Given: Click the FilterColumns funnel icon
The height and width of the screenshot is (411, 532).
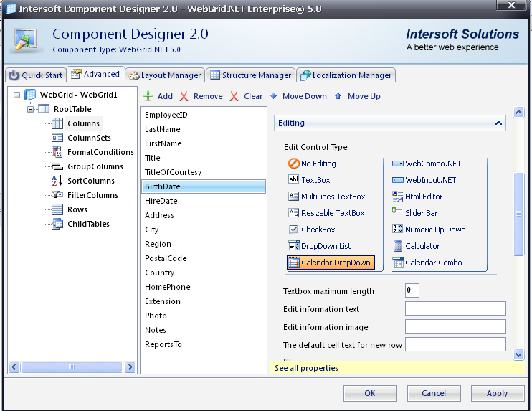Looking at the screenshot, I should coord(57,194).
